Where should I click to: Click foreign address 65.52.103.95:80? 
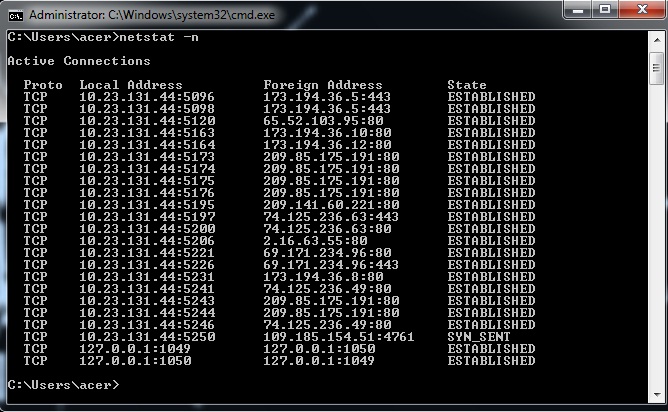323,121
